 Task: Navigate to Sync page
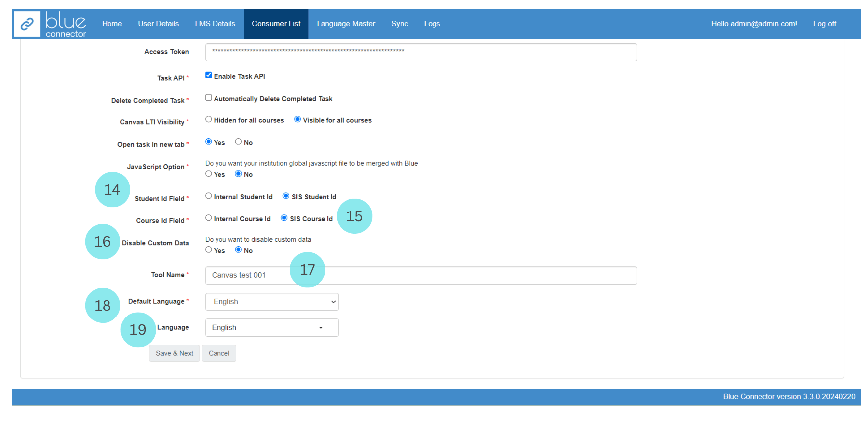(400, 24)
